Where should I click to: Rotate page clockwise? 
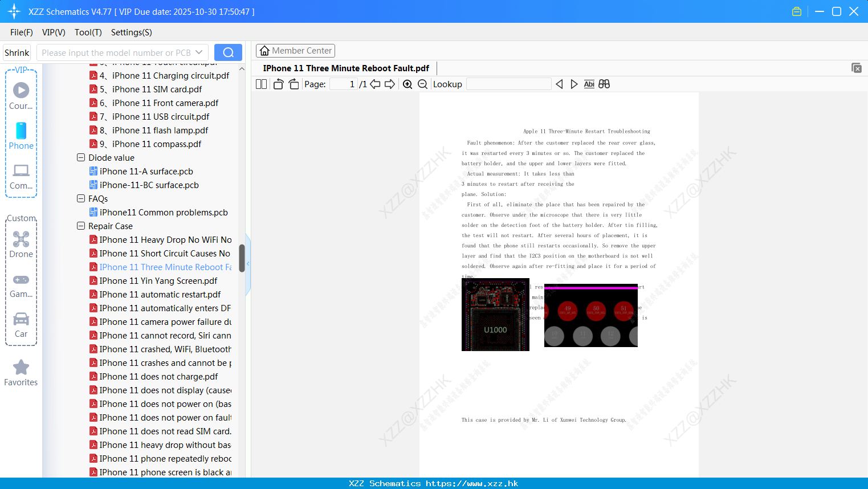(x=294, y=84)
